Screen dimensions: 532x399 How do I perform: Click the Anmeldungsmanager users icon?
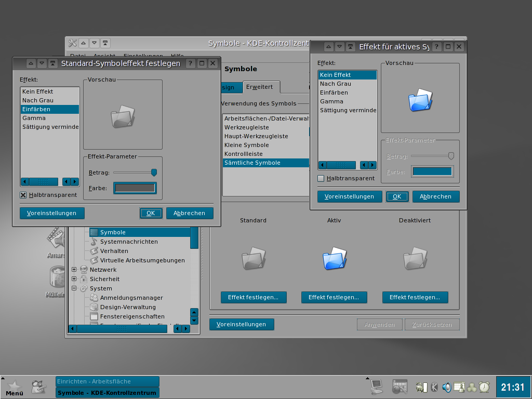(94, 298)
